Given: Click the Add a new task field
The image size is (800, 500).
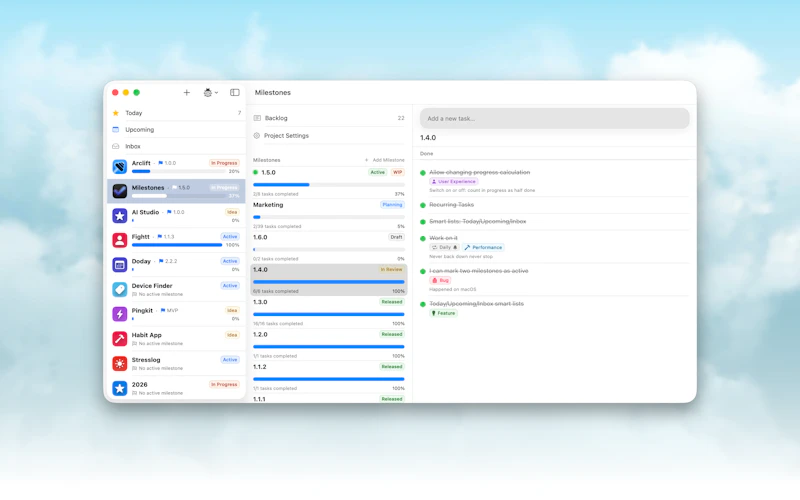Looking at the screenshot, I should tap(555, 118).
